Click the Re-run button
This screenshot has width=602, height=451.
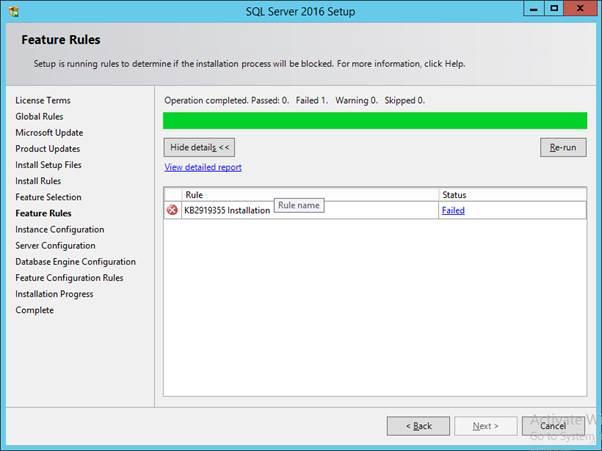[x=563, y=147]
